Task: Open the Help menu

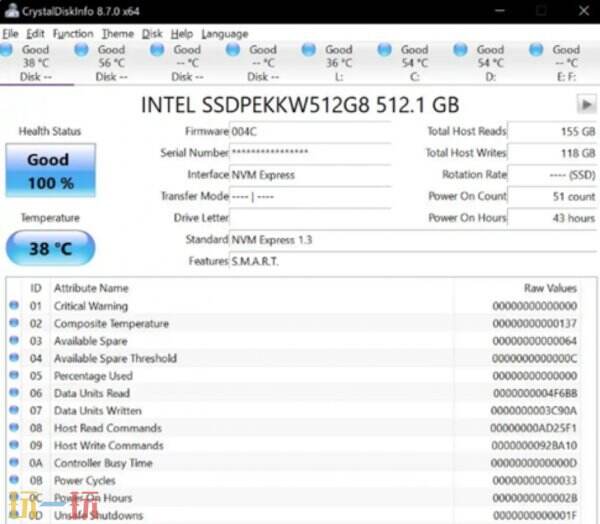Action: pos(182,34)
